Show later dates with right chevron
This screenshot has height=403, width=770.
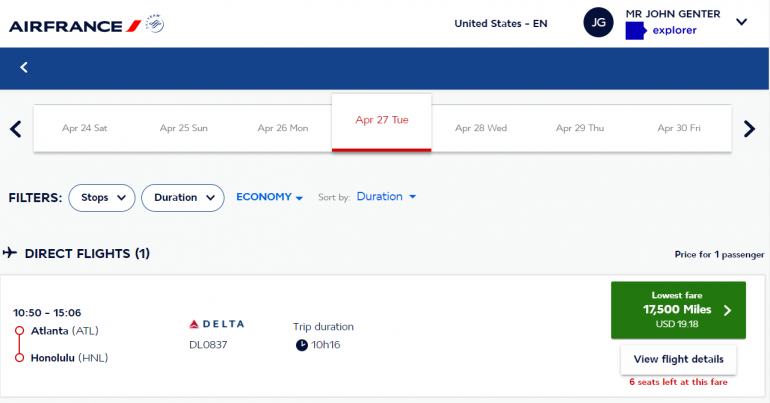[x=749, y=128]
